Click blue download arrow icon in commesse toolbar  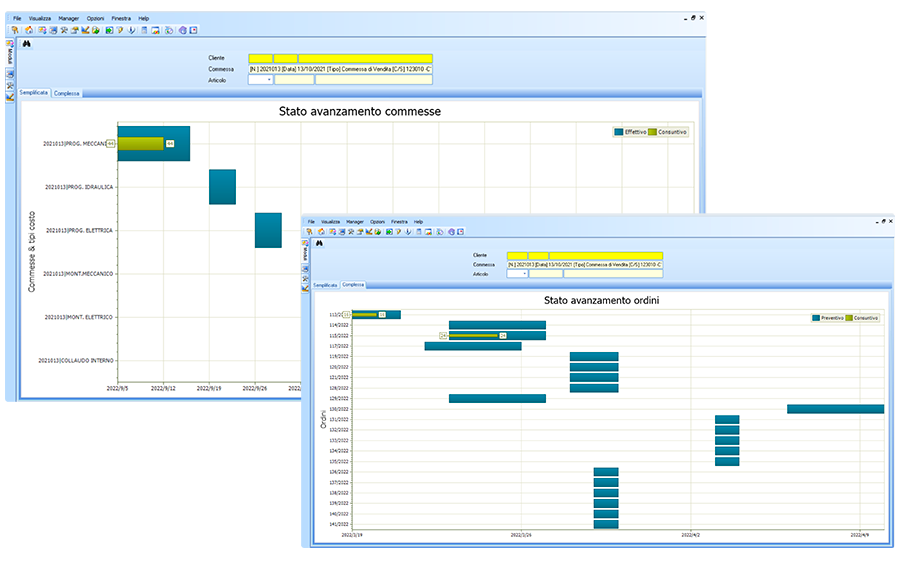[131, 30]
